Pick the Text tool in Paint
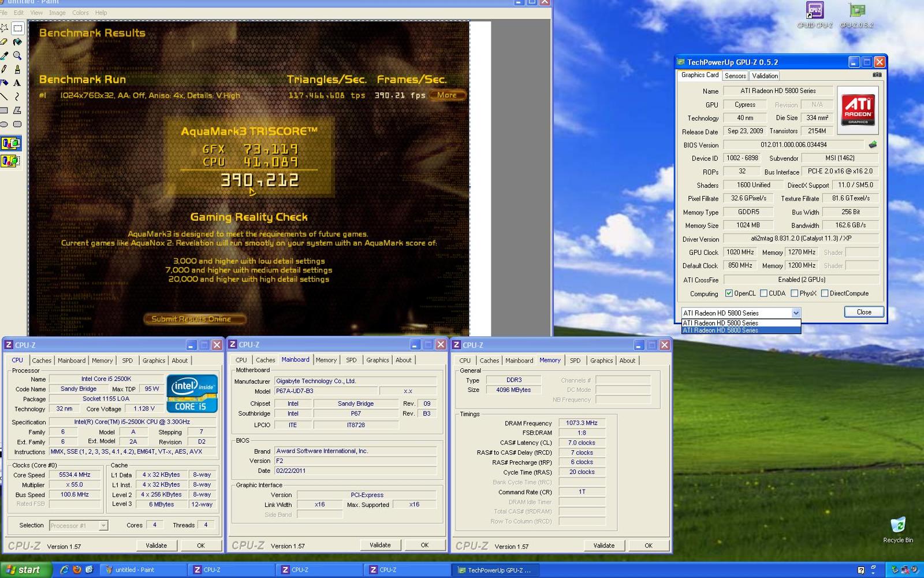Image resolution: width=924 pixels, height=578 pixels. pos(18,83)
